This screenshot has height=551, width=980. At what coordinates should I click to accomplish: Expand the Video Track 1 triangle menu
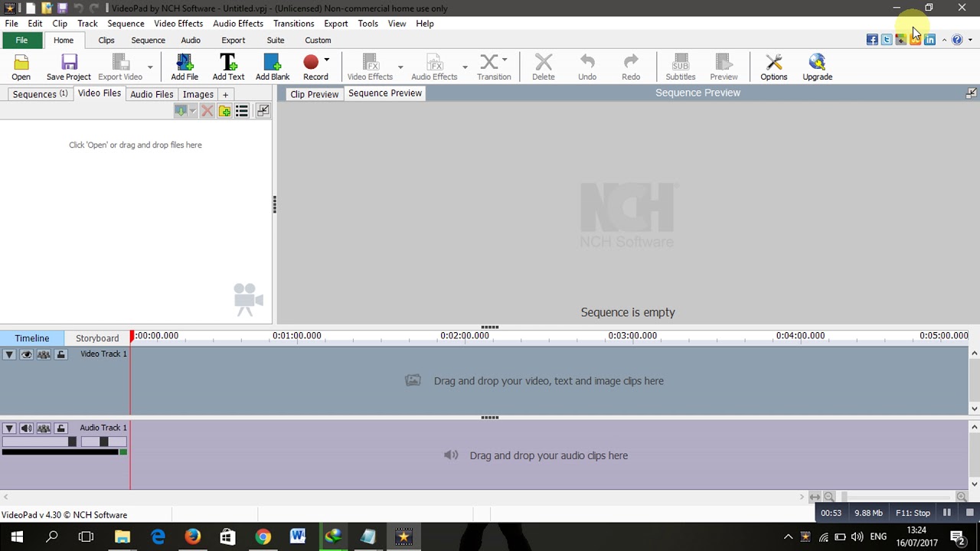[x=9, y=354]
